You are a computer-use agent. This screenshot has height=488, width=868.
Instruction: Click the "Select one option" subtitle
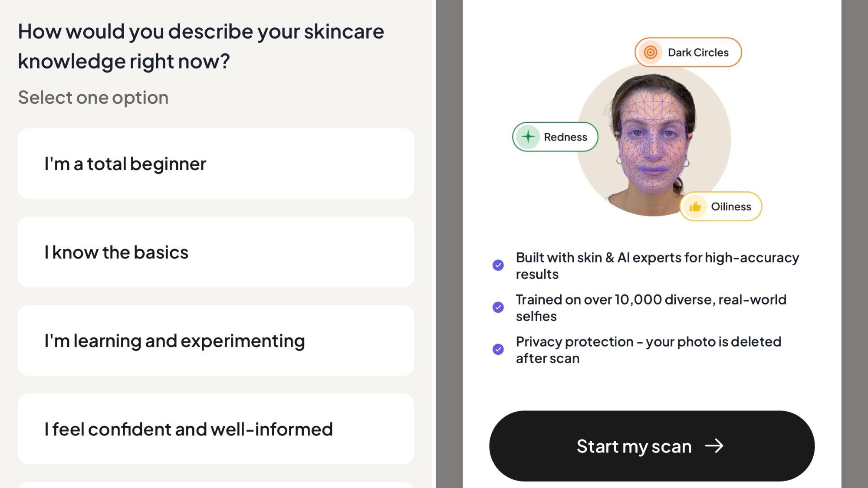coord(93,98)
